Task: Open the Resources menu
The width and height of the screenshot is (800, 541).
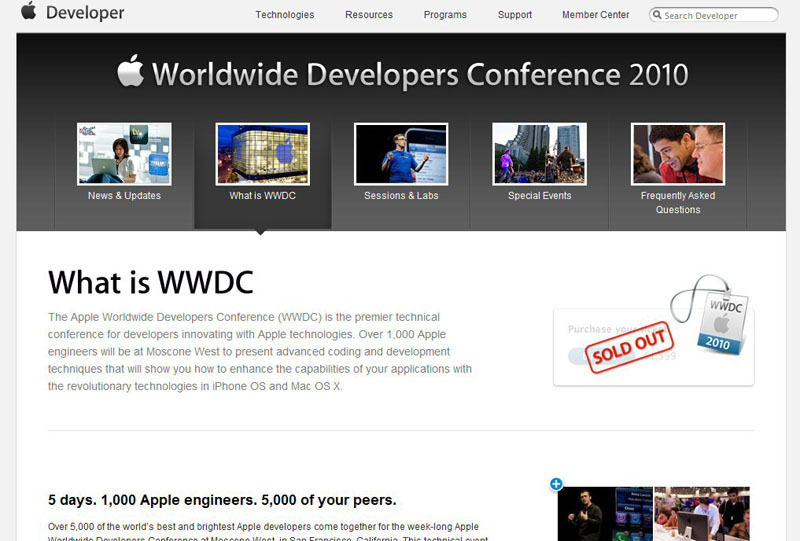Action: tap(369, 15)
